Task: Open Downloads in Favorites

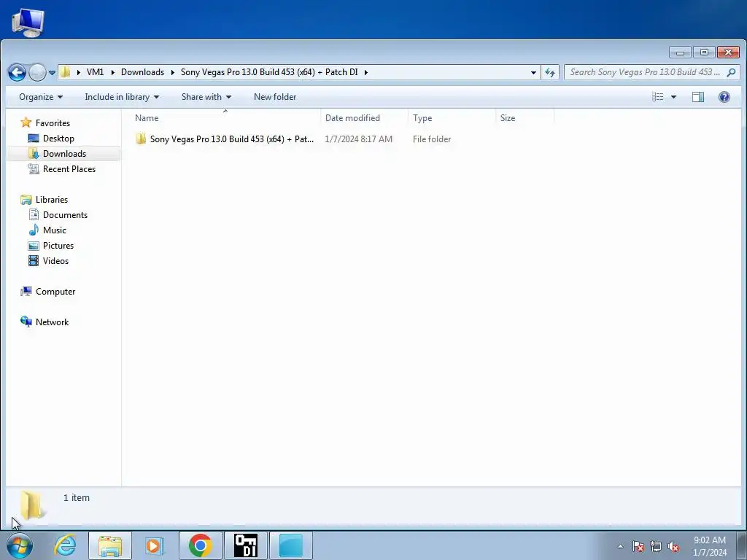Action: (x=64, y=153)
